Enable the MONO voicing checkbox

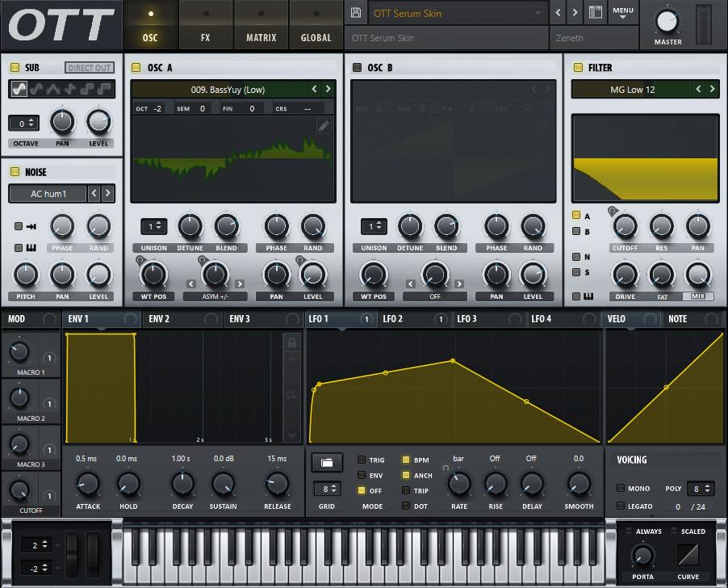621,488
